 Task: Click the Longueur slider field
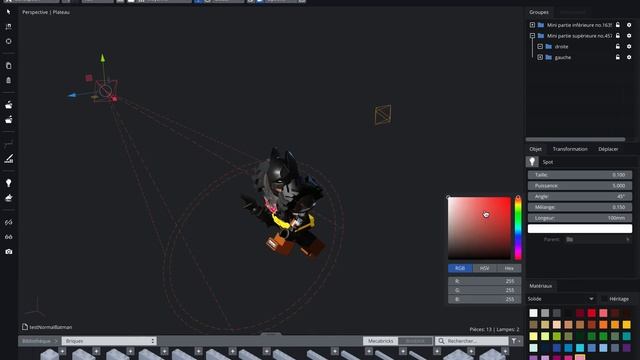click(580, 218)
